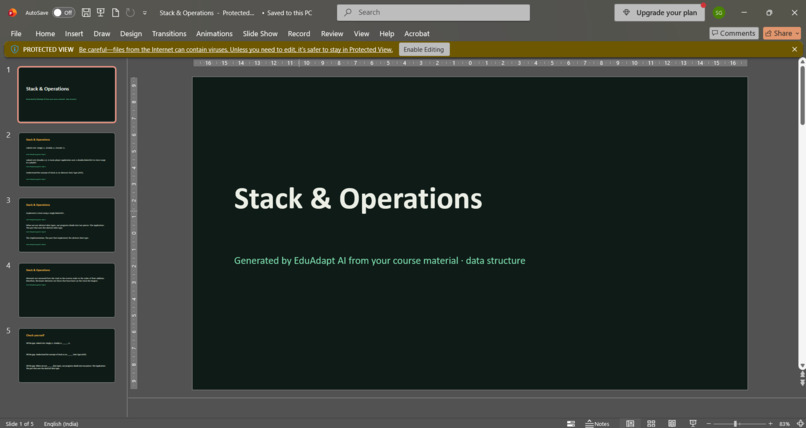Click the 83% zoom level value

(x=784, y=424)
